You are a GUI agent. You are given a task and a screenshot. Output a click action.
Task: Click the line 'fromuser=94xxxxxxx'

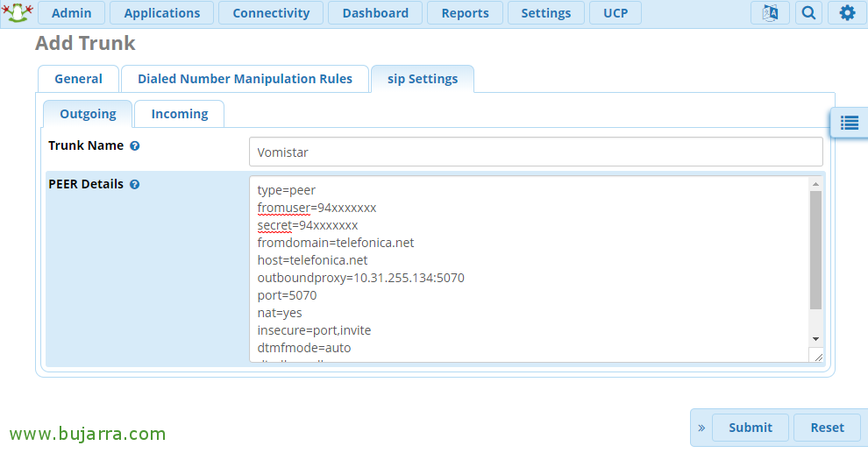[x=317, y=208]
